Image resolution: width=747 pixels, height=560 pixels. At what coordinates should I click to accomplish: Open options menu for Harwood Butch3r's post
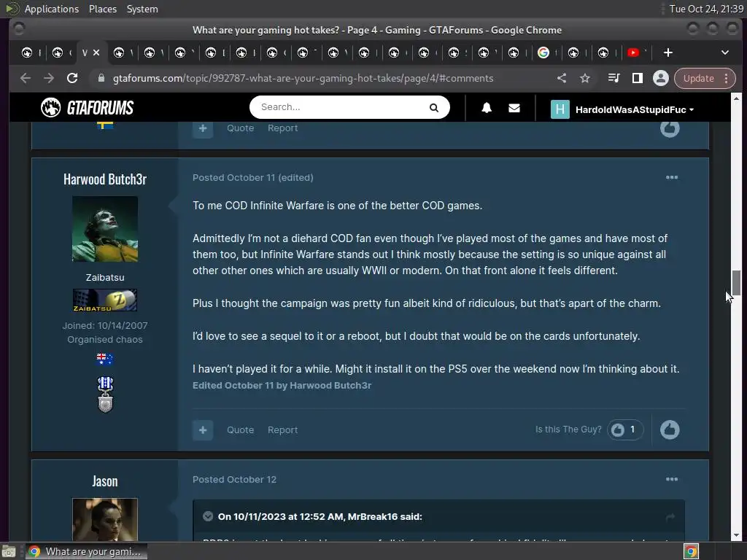(x=672, y=177)
